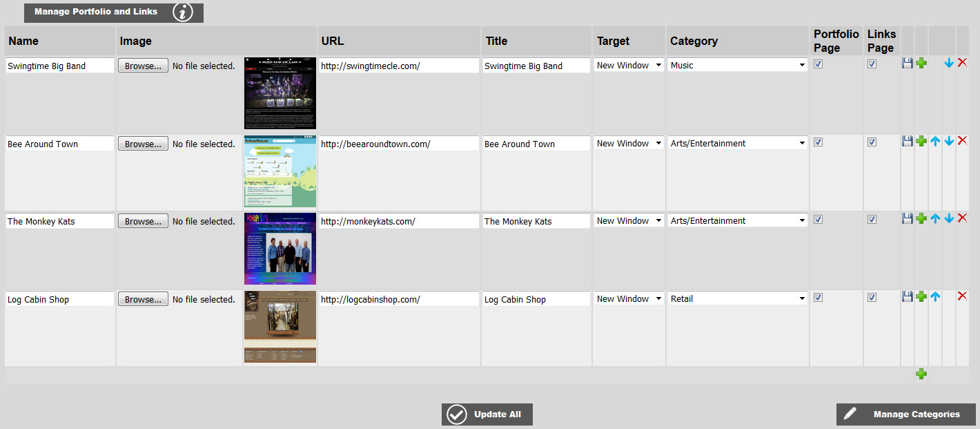Click the Log Cabin Shop website thumbnail
Viewport: 980px width, 429px height.
(280, 327)
